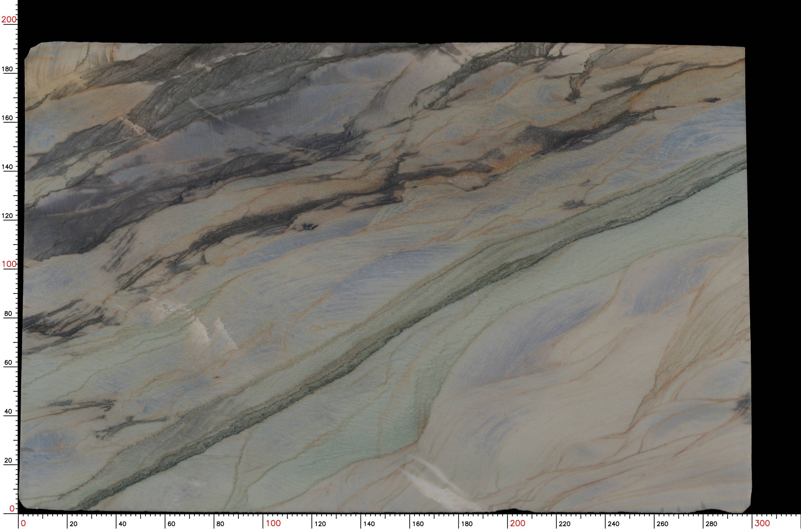The image size is (801, 532).
Task: Click the '20' label on the left ruler
Action: pyautogui.click(x=8, y=460)
